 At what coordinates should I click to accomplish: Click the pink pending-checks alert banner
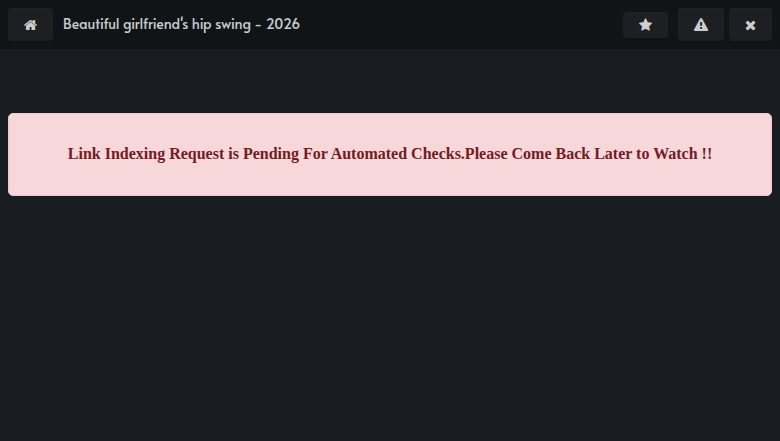[390, 155]
